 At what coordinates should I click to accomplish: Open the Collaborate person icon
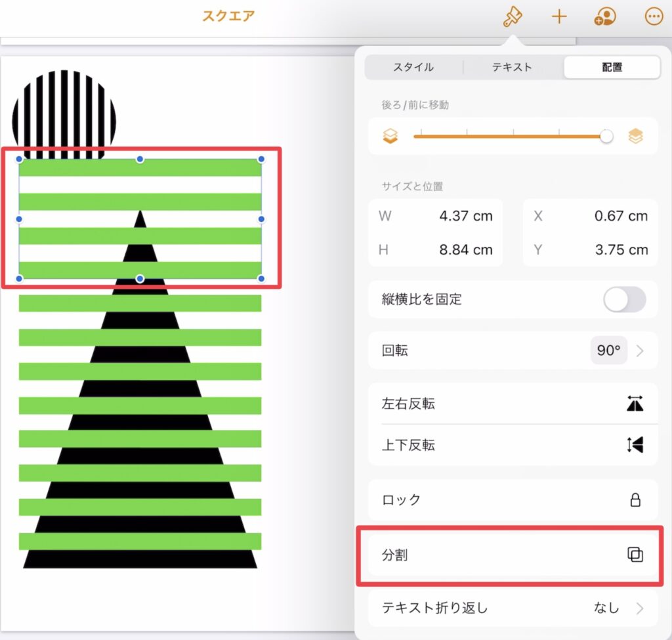(604, 17)
